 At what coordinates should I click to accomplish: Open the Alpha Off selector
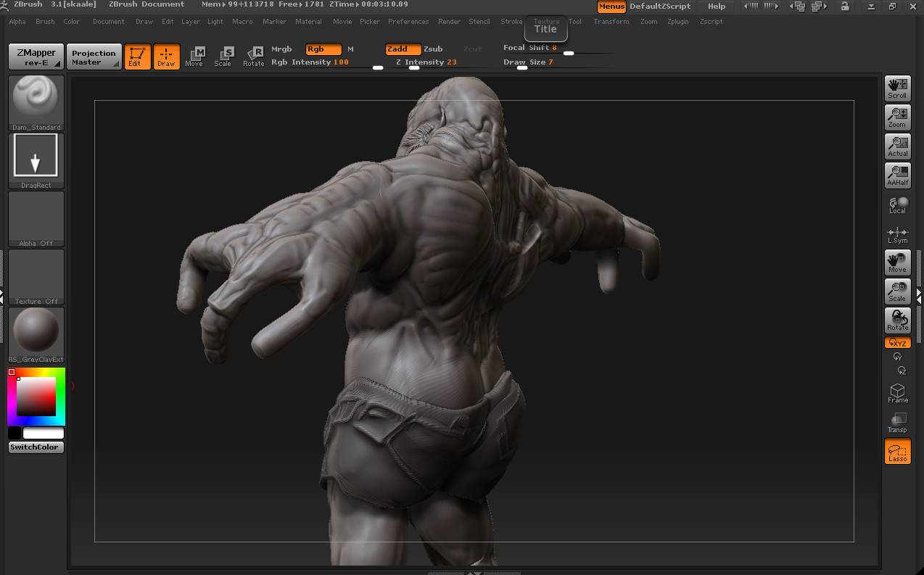coord(36,219)
